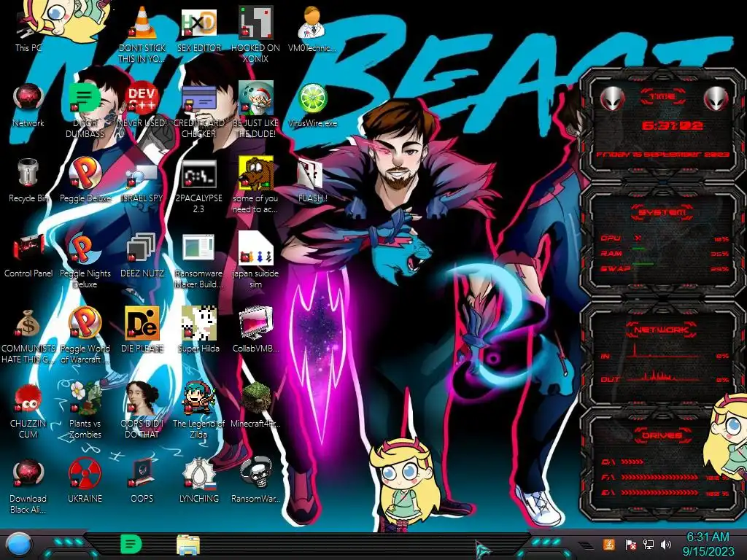Open the laptop icon labeled OOPS

pos(142,480)
